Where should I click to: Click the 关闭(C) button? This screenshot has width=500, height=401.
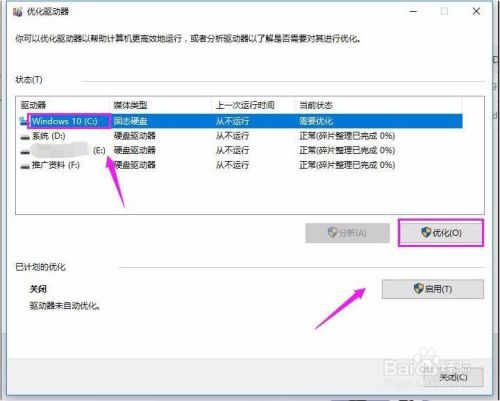pos(453,377)
